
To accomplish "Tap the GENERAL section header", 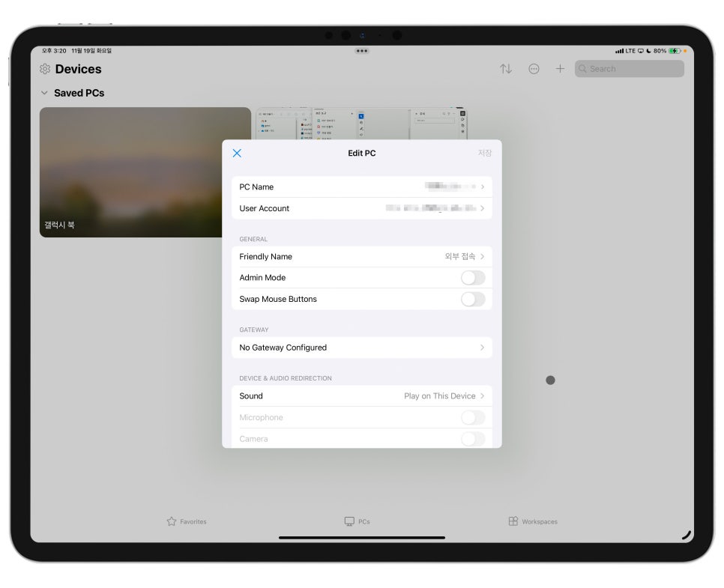I will [x=253, y=239].
